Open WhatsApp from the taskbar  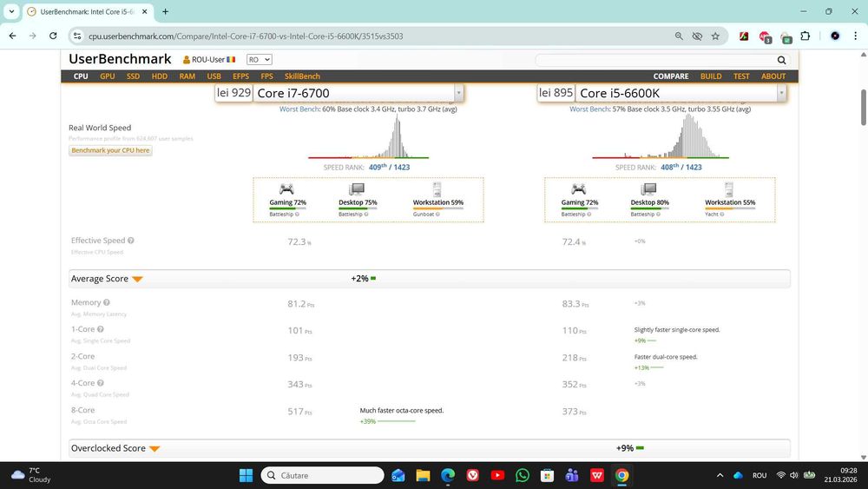click(x=522, y=475)
